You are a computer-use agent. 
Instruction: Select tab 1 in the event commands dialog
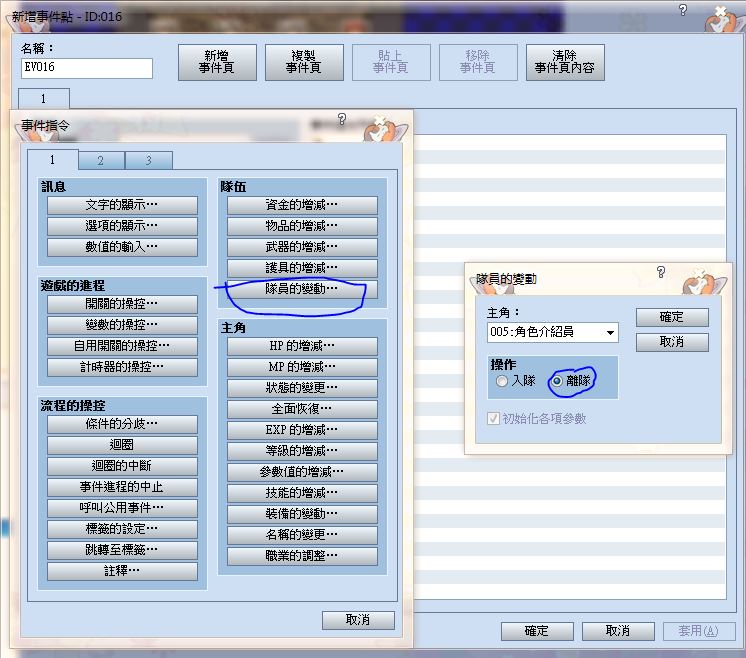(x=52, y=160)
